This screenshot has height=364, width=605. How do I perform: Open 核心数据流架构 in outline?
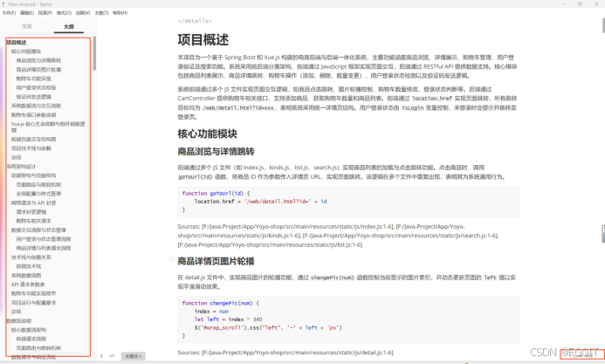point(29,330)
